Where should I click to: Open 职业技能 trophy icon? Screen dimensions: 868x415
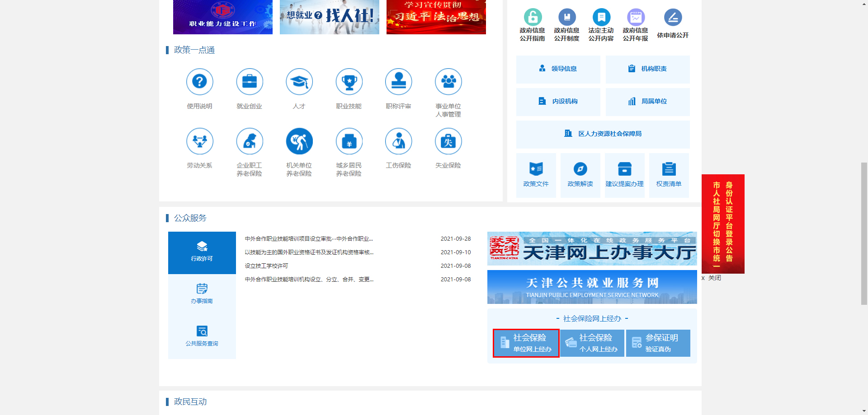349,82
